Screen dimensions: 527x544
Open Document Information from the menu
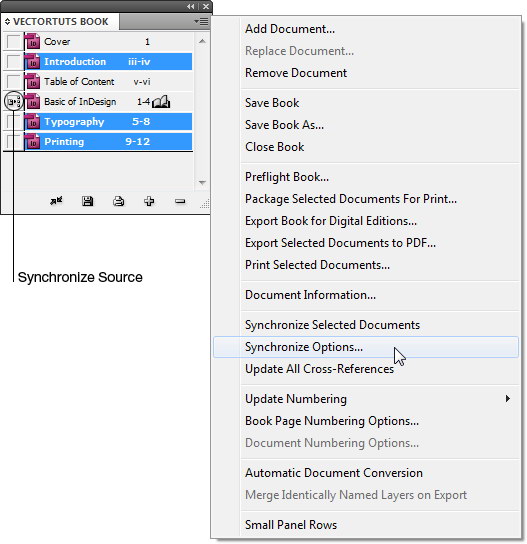366,295
